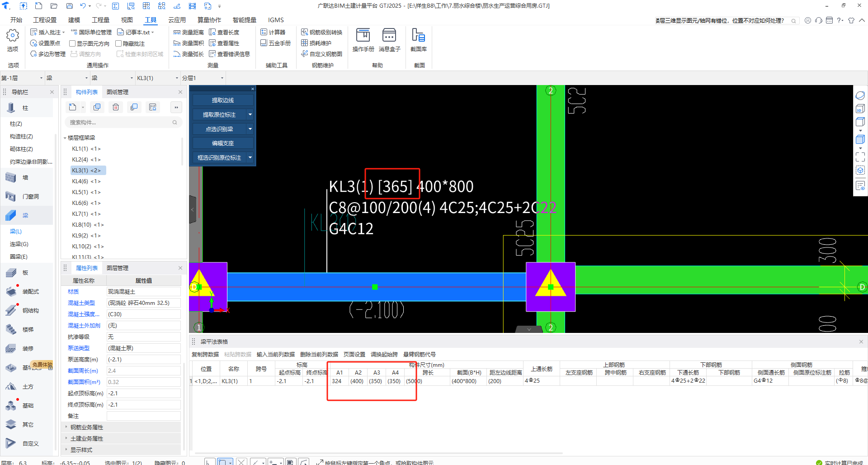Click the copy component icon in 构件列表
868x465 pixels.
97,107
